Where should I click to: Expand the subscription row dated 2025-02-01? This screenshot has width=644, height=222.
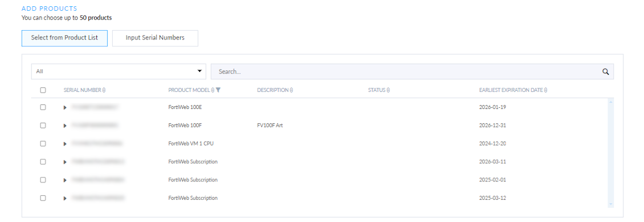point(65,180)
